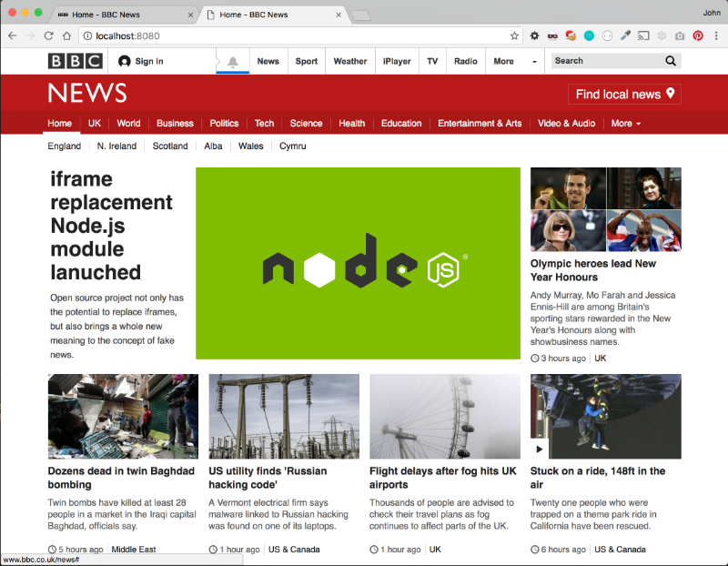The width and height of the screenshot is (728, 566).
Task: Open the Business section tab
Action: point(175,124)
